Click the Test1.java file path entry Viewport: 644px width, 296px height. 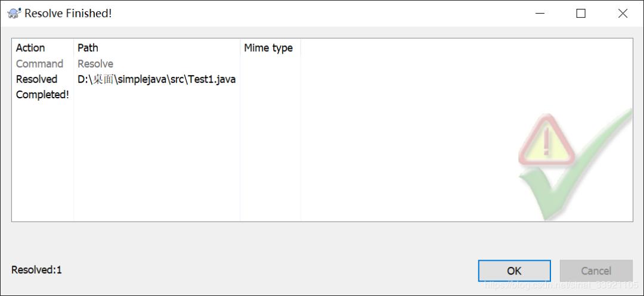coord(156,79)
